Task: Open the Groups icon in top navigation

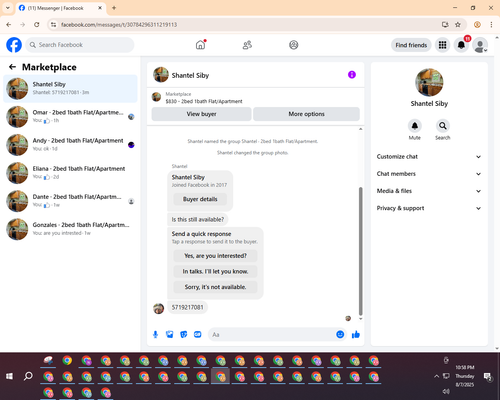Action: tap(294, 45)
